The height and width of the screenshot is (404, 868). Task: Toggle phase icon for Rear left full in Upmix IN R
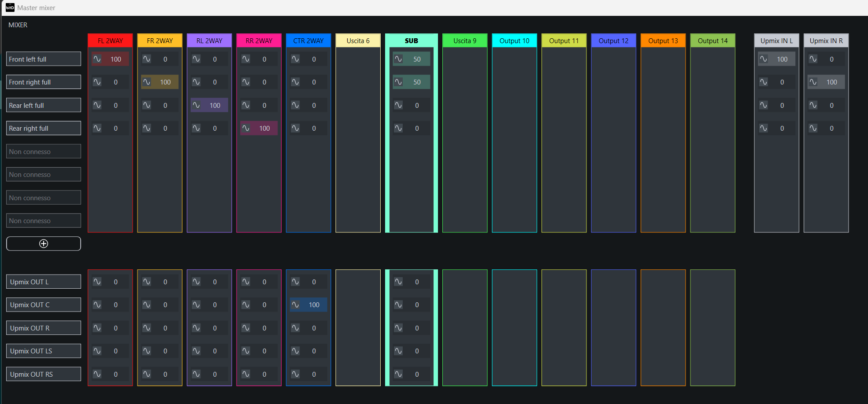click(x=813, y=105)
